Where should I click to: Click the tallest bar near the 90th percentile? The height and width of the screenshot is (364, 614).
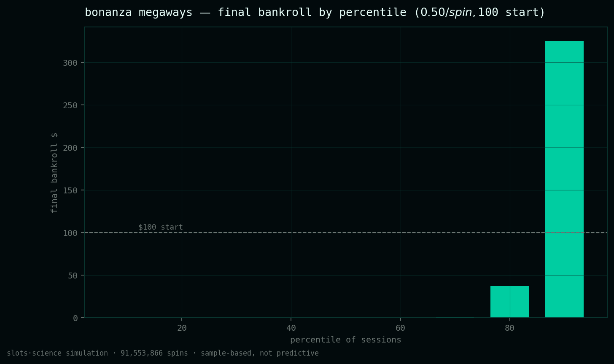pyautogui.click(x=564, y=179)
